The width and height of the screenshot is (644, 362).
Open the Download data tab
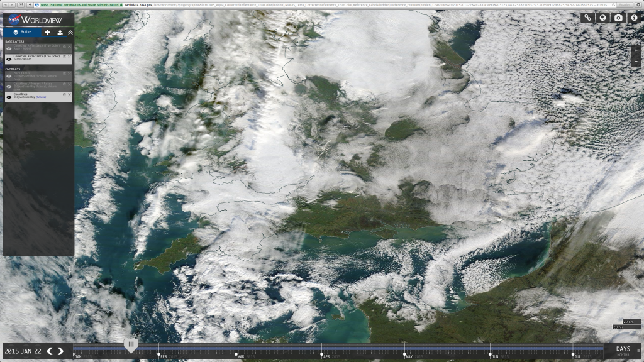pyautogui.click(x=60, y=32)
